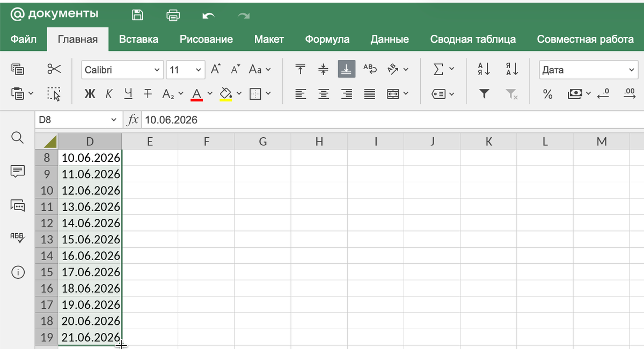644x349 pixels.
Task: Align cell content to middle vertically
Action: point(323,69)
